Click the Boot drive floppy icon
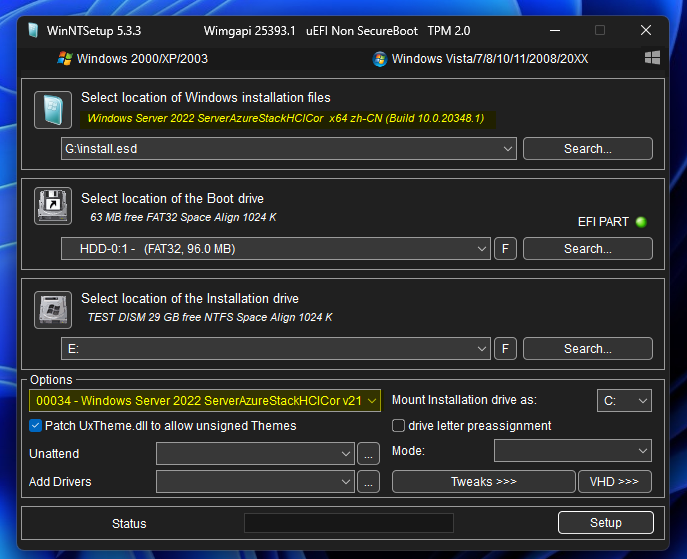 click(53, 206)
